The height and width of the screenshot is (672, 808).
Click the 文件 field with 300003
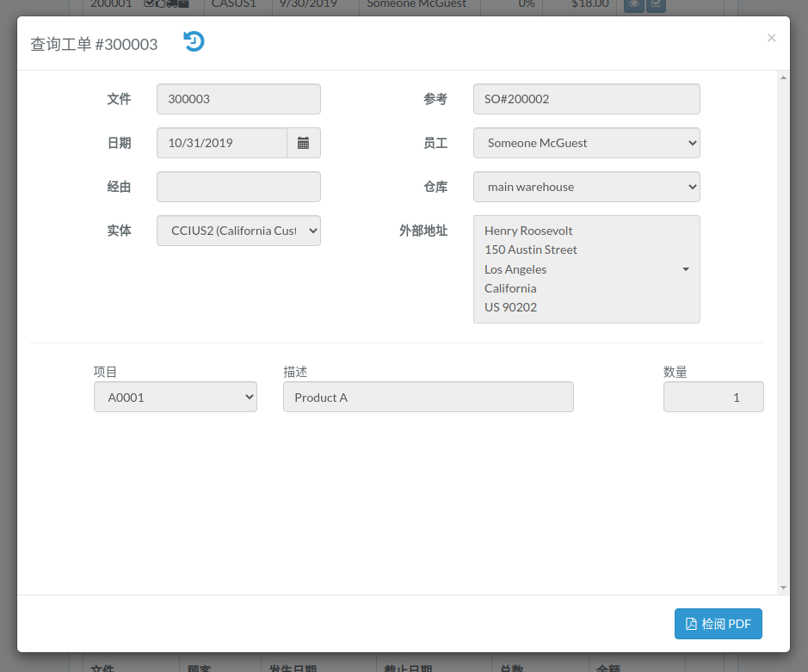tap(238, 99)
